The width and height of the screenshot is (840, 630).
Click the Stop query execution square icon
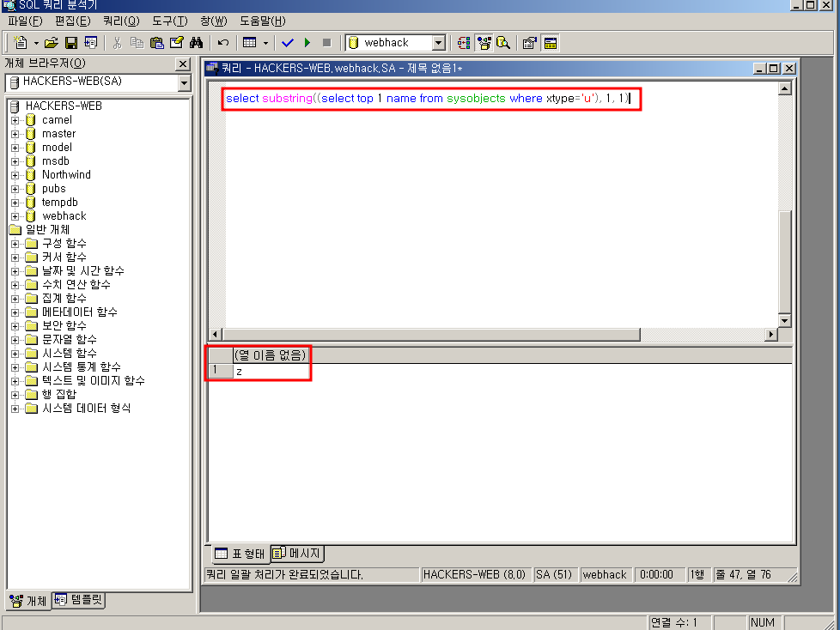tap(326, 43)
